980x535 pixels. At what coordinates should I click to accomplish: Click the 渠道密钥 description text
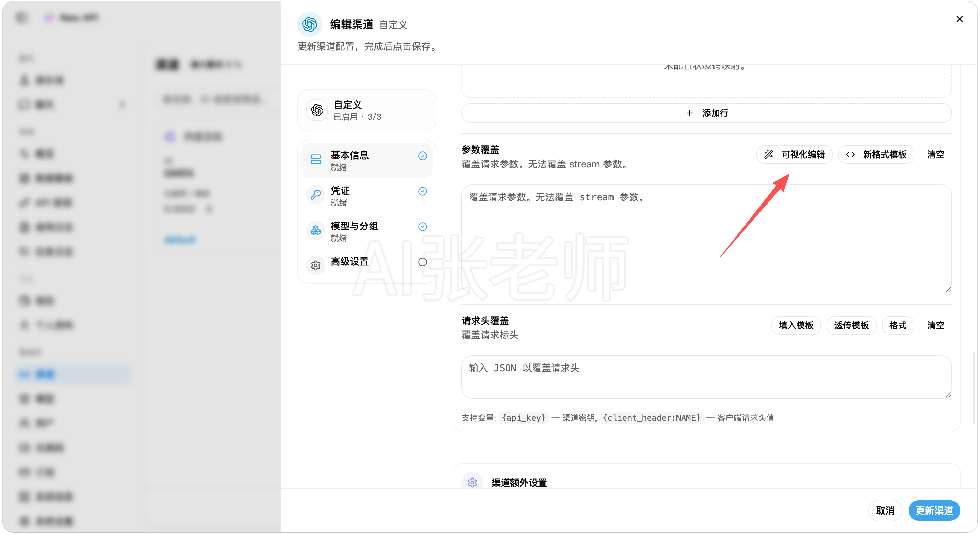point(578,418)
